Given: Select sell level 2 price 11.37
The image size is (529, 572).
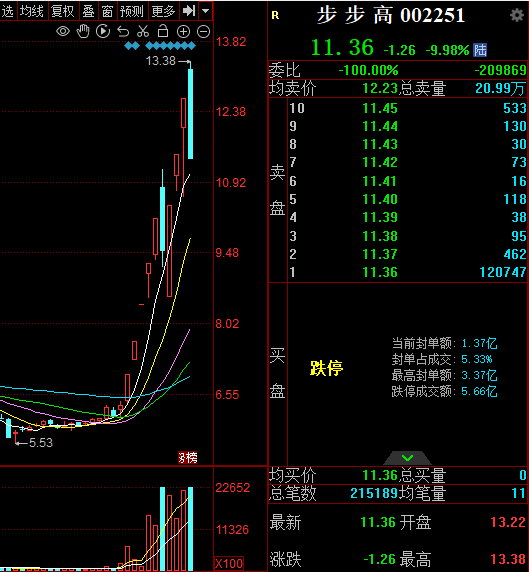Looking at the screenshot, I should pyautogui.click(x=380, y=254).
